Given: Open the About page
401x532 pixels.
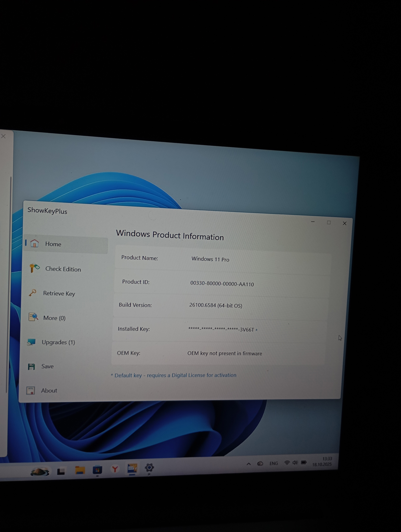Looking at the screenshot, I should pos(49,390).
